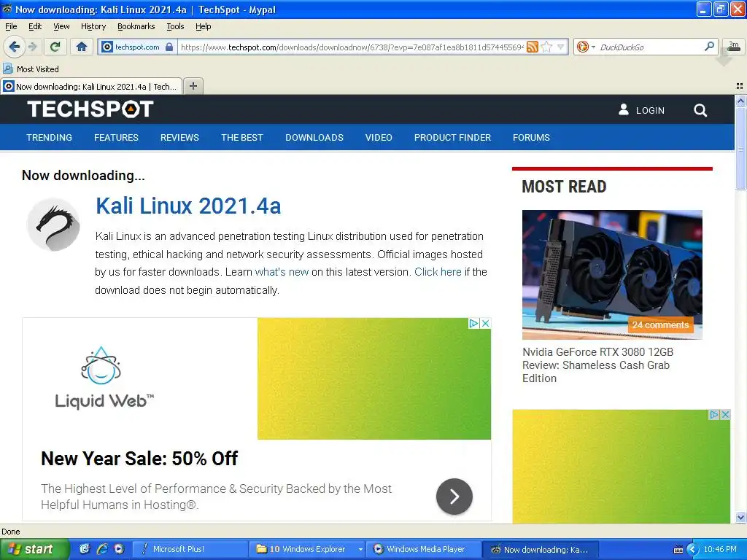Open the New Year Sale 50% Off headline
This screenshot has height=560, width=747.
pos(139,459)
